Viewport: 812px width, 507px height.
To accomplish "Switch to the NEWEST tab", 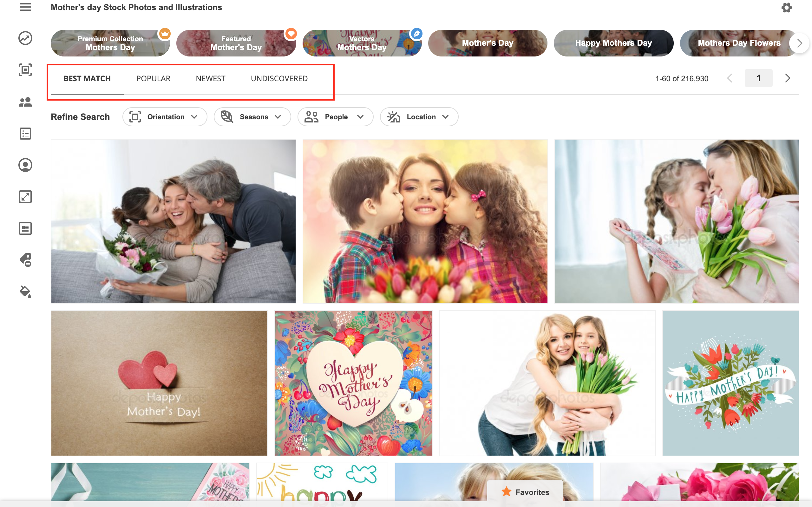I will 210,78.
